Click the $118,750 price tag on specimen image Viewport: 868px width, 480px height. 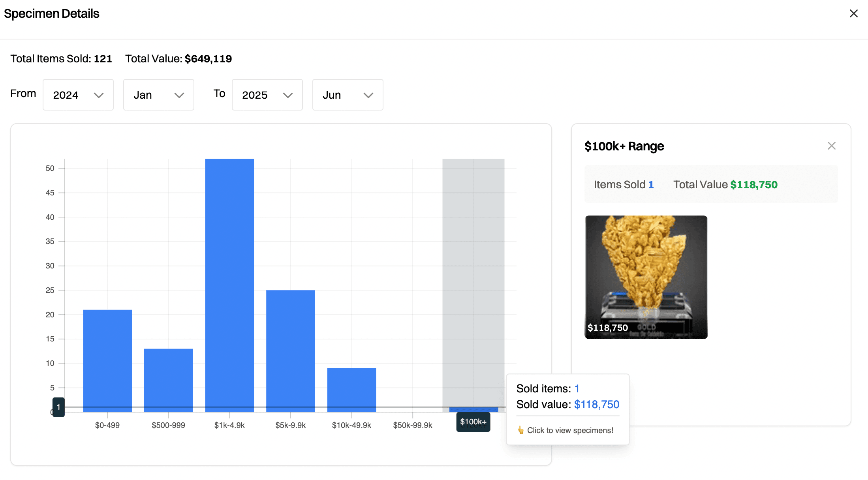point(607,327)
